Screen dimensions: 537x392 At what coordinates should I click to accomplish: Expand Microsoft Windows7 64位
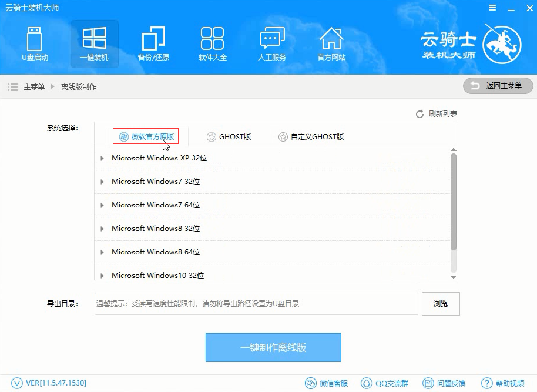click(102, 205)
